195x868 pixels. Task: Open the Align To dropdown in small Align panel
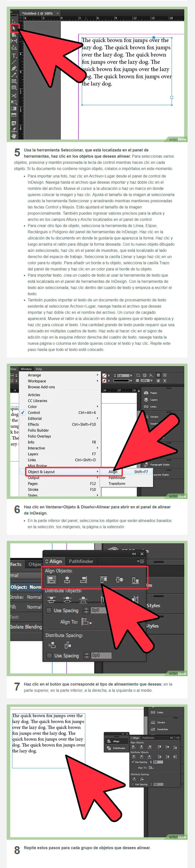click(x=151, y=768)
